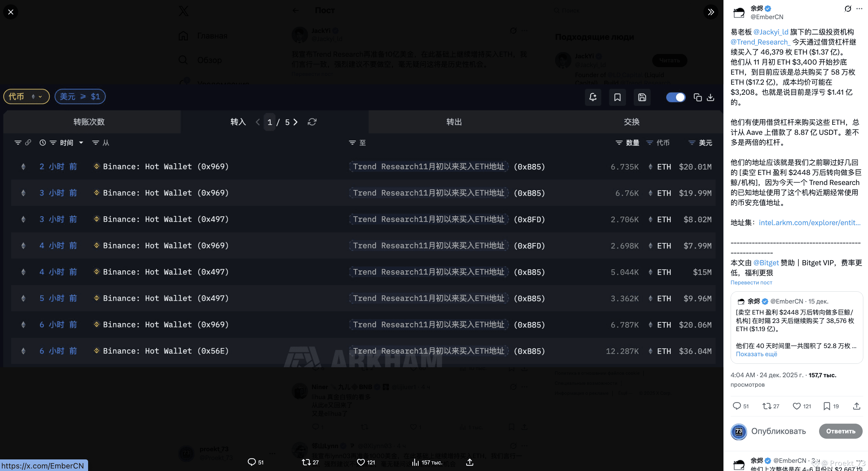Click the Опубликовать reply input field
This screenshot has height=471, width=868.
tap(778, 431)
